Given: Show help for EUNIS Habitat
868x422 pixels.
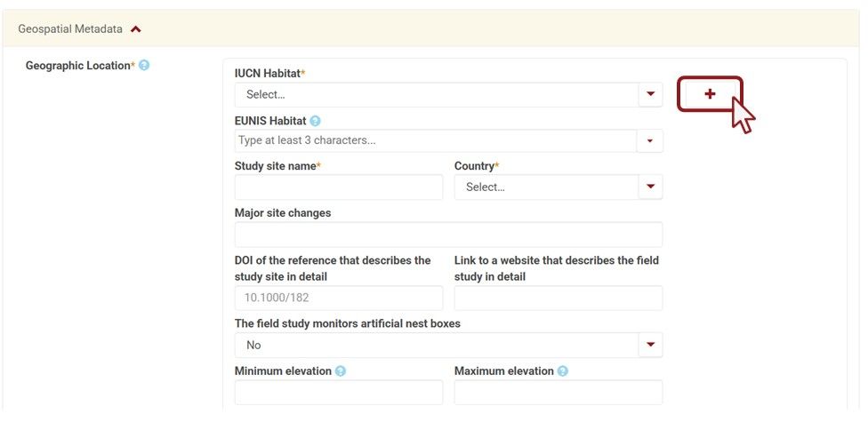Looking at the screenshot, I should coord(315,121).
